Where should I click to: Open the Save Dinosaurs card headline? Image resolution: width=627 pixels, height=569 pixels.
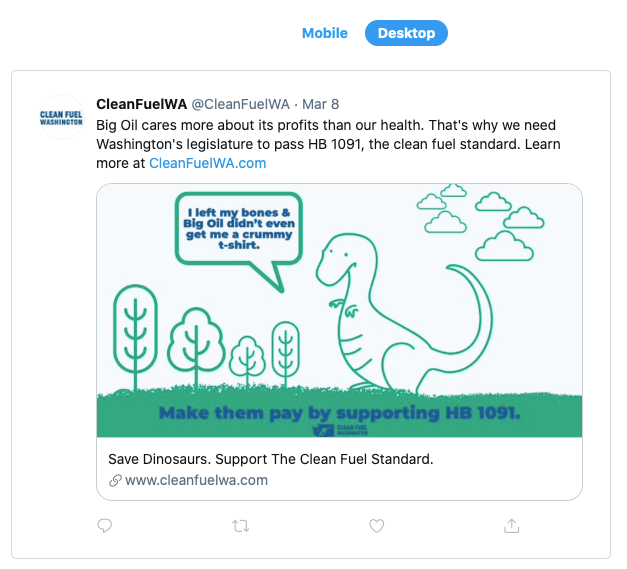click(270, 459)
